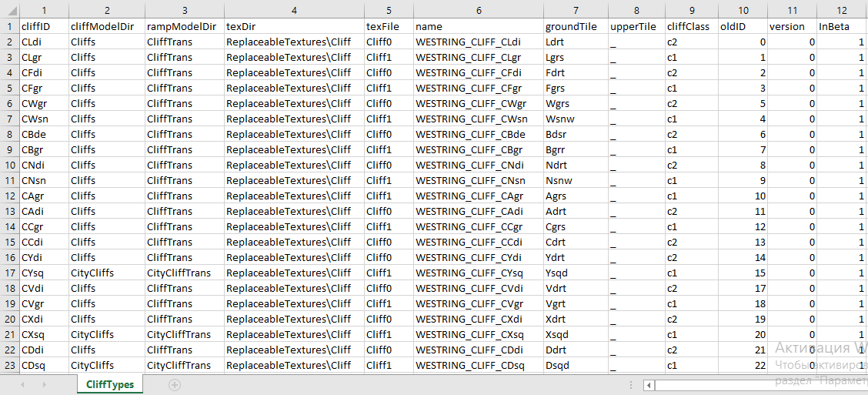Click the upperTile header cell
The height and width of the screenshot is (395, 868).
(636, 26)
